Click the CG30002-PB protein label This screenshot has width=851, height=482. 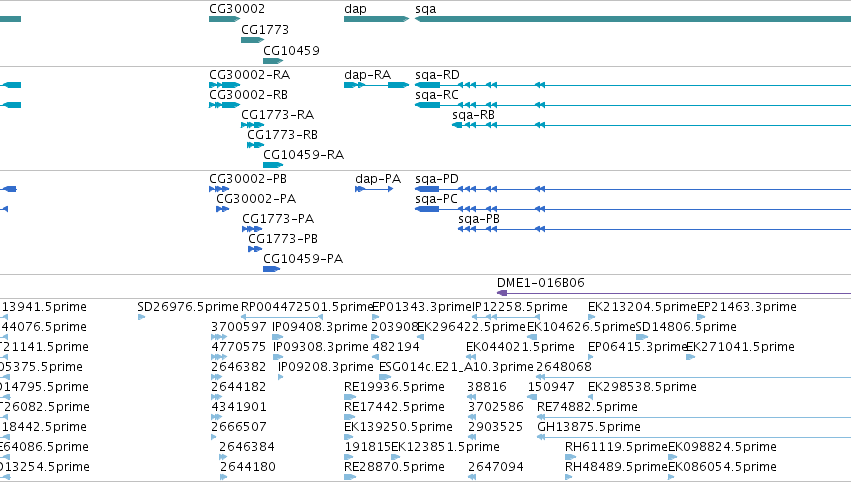coord(248,179)
